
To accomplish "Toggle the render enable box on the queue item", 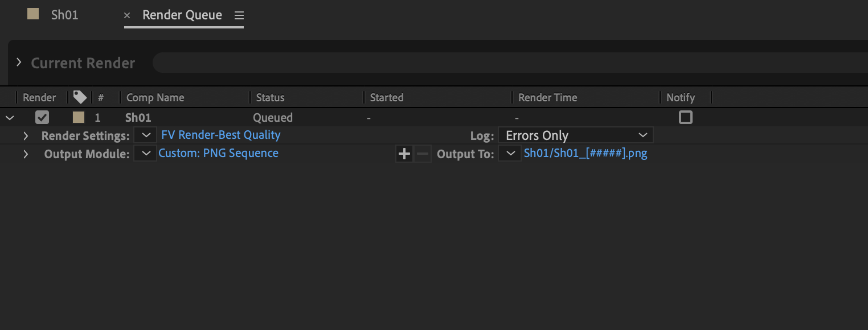I will coord(42,117).
